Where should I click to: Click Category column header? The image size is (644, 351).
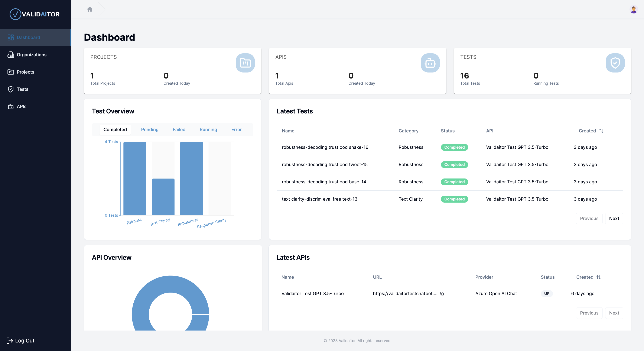tap(408, 131)
